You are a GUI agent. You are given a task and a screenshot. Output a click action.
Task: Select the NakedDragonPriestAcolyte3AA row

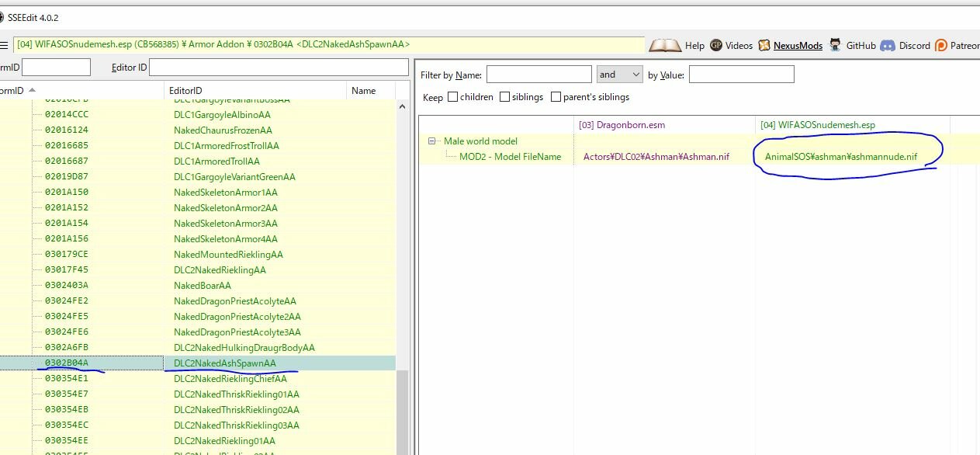tap(198, 332)
